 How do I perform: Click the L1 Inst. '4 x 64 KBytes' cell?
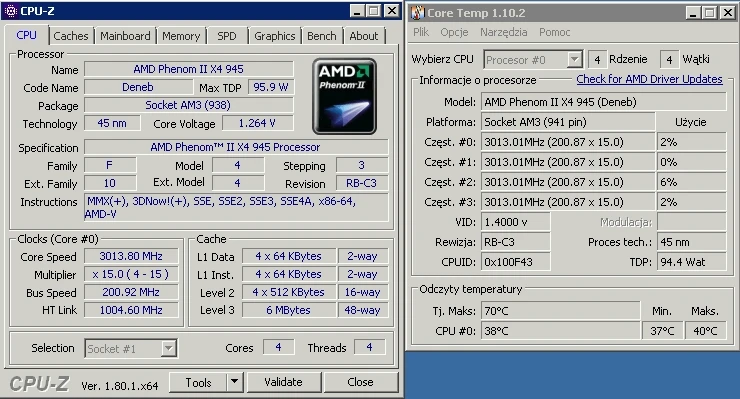[x=289, y=274]
